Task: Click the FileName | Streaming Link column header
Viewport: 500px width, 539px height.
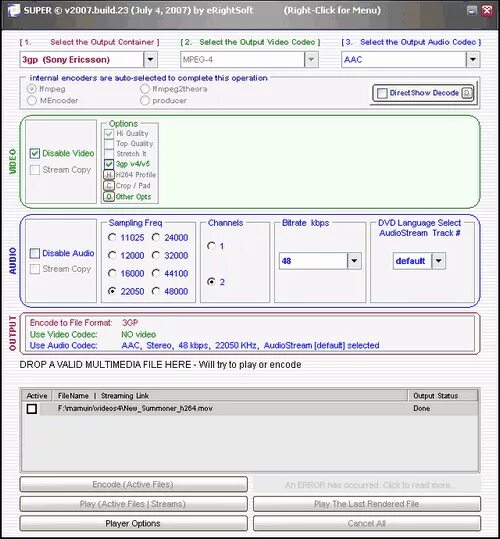Action: (230, 396)
